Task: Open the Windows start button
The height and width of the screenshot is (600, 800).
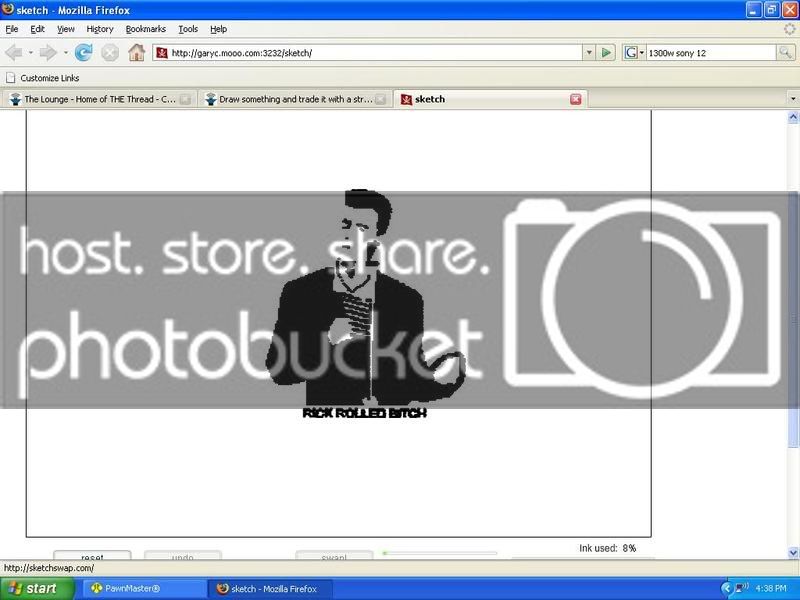Action: coord(37,588)
